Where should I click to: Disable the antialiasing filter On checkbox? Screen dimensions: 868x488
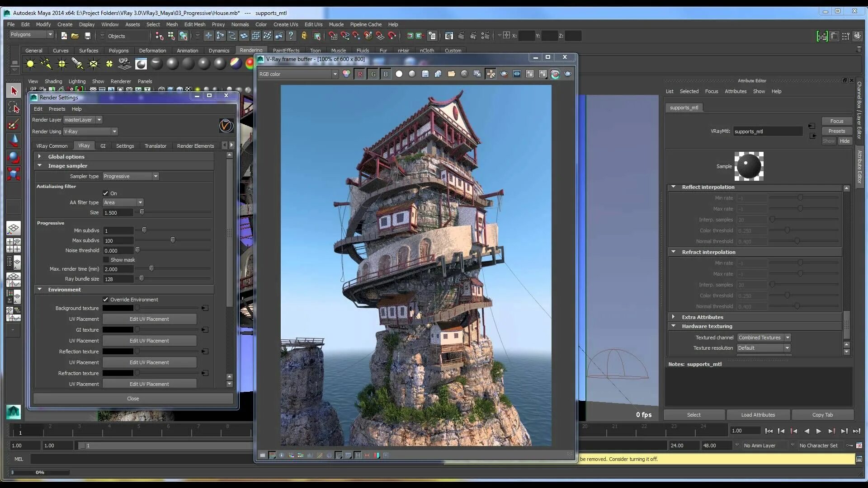click(106, 193)
